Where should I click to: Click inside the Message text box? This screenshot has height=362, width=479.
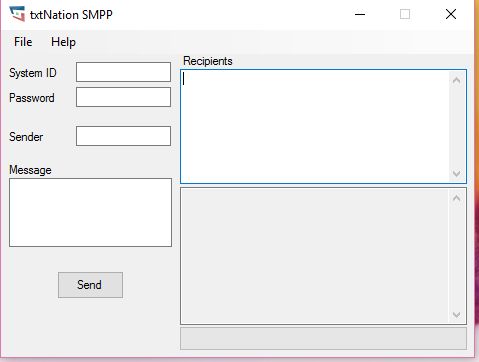point(91,213)
